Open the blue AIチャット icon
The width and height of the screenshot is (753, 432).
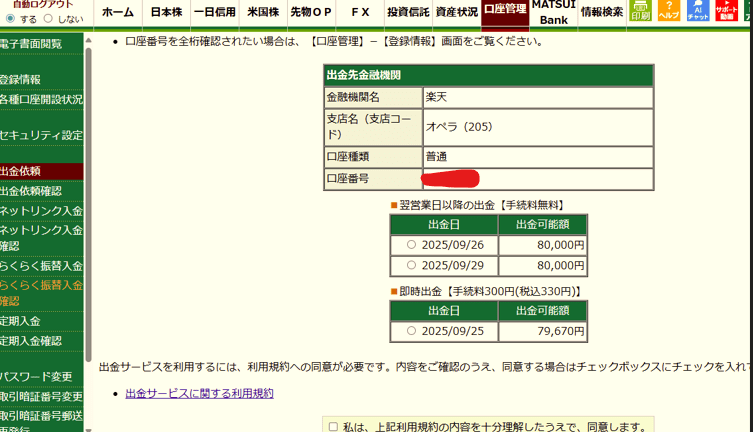[x=698, y=11]
